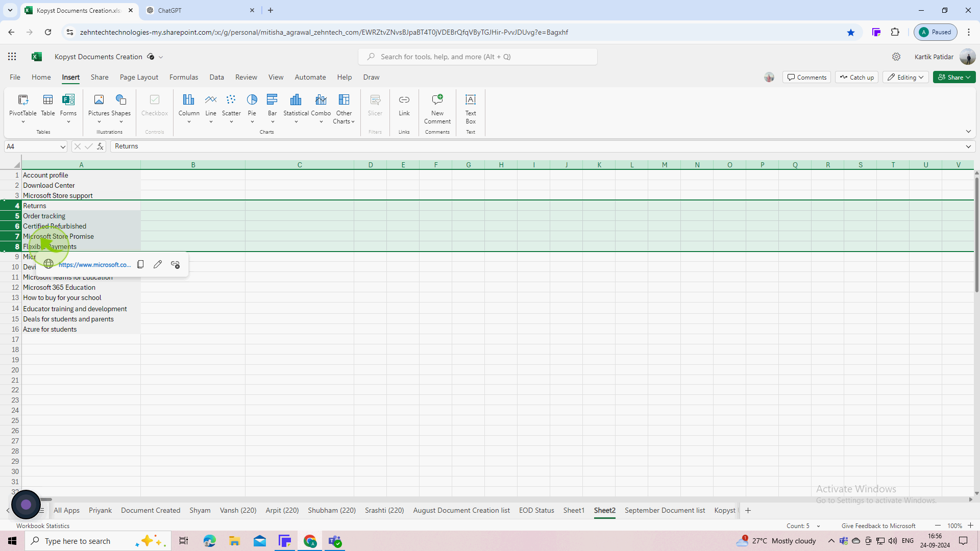Open the Name Box dropdown

(63, 147)
